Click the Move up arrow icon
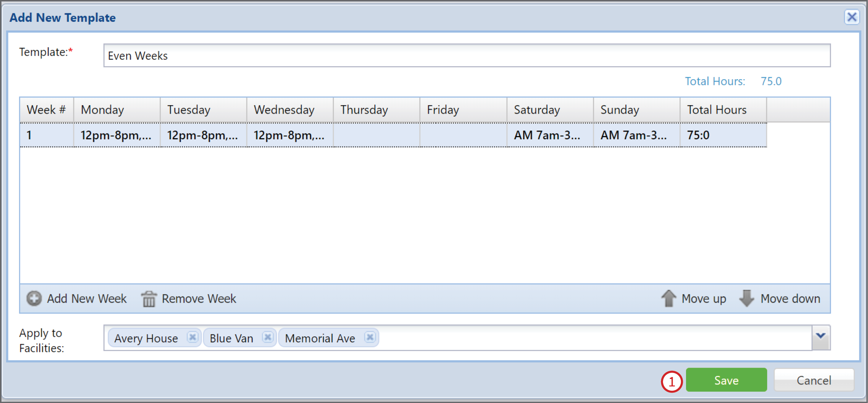 click(x=669, y=298)
